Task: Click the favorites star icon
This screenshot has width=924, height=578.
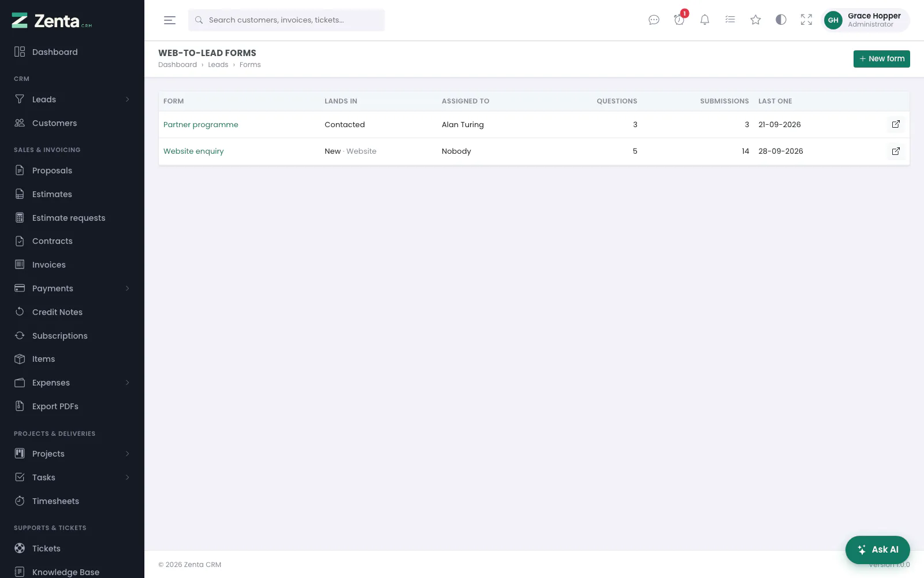Action: point(755,20)
